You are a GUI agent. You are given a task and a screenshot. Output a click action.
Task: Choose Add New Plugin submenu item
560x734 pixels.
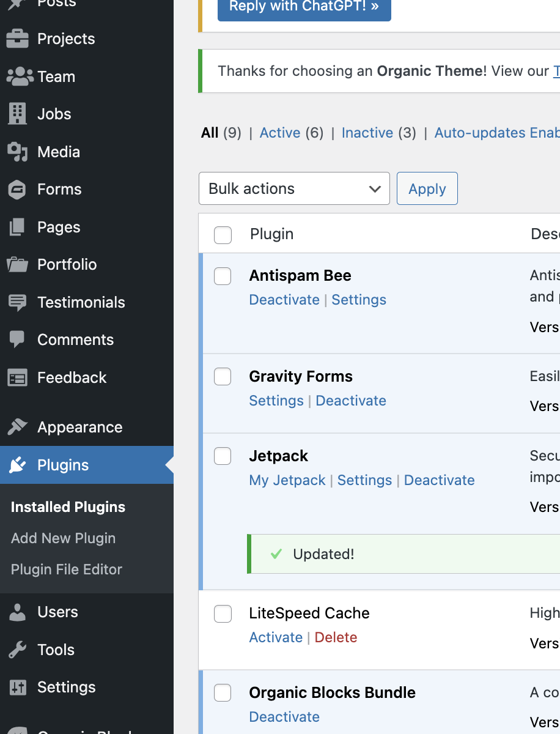[x=63, y=538]
